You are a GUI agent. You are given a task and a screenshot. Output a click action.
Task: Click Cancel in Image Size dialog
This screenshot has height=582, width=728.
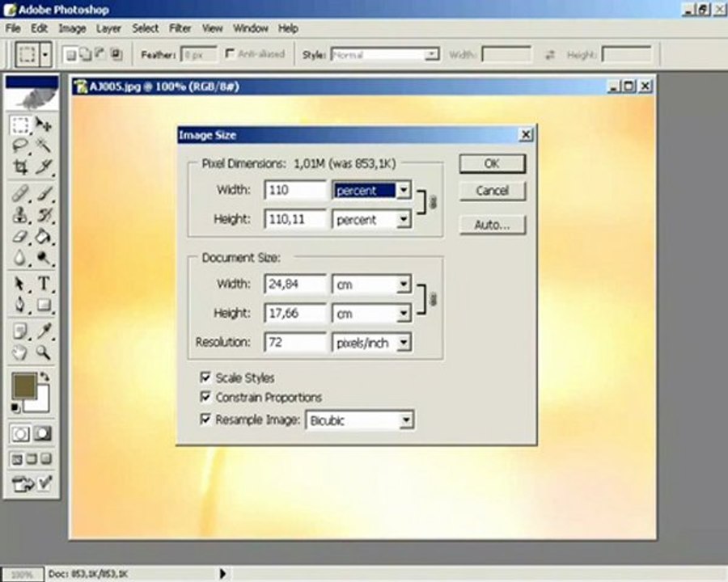(492, 191)
